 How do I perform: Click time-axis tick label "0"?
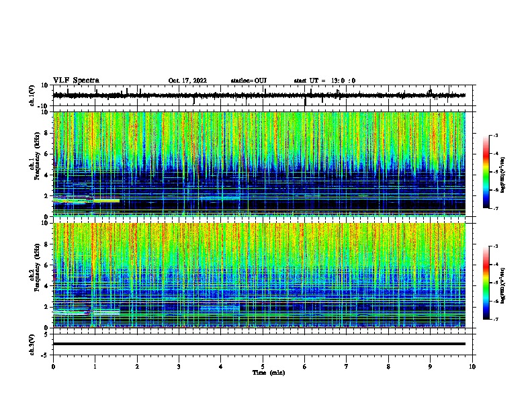[x=53, y=367]
